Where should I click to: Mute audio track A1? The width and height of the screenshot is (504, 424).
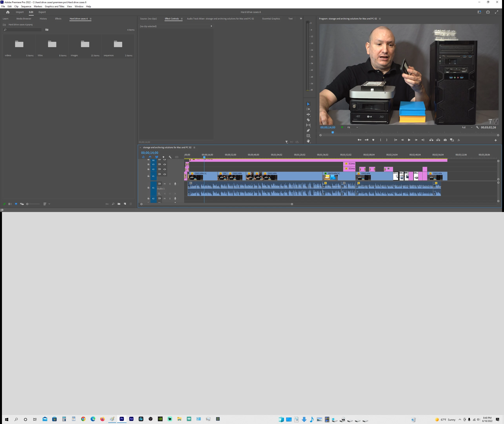click(165, 184)
